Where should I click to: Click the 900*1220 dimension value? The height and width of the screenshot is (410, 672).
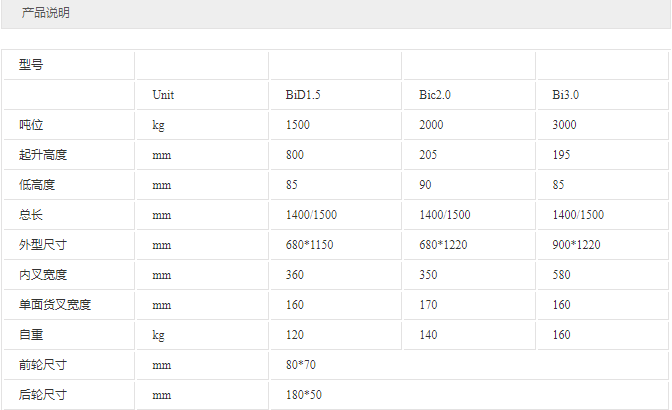[x=577, y=245]
